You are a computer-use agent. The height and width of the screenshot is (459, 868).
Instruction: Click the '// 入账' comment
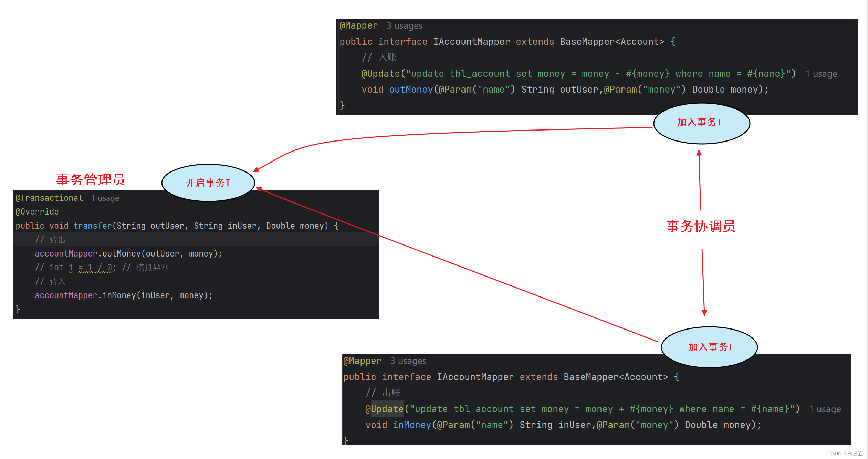pos(379,58)
